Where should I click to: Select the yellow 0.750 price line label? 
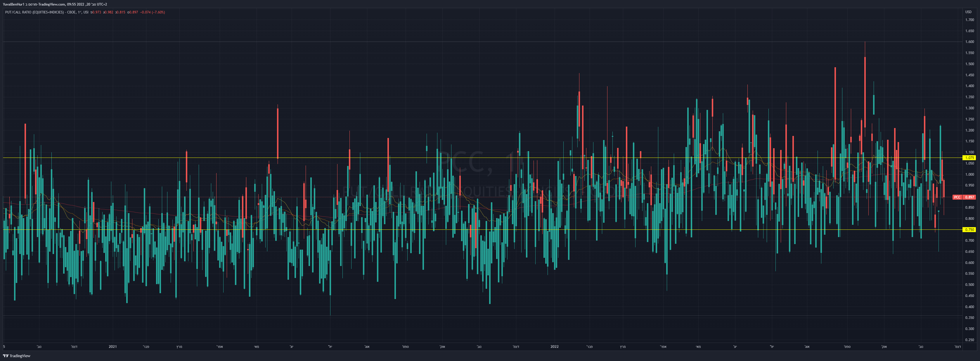(969, 230)
